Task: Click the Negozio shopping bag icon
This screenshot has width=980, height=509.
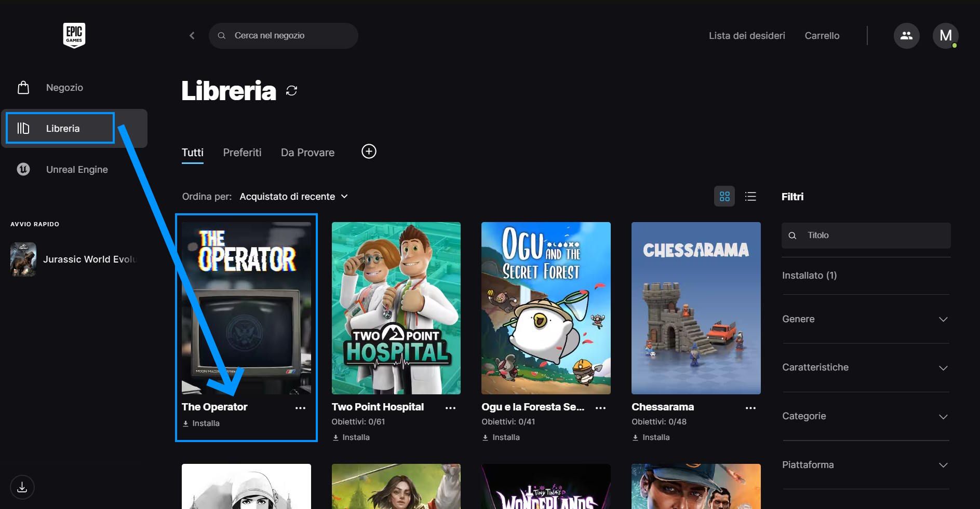Action: pyautogui.click(x=23, y=87)
